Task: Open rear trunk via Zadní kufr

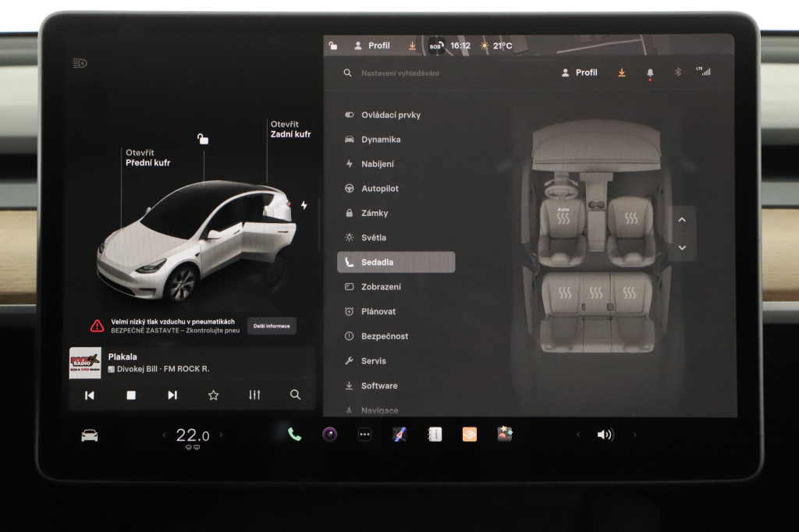Action: coord(290,129)
